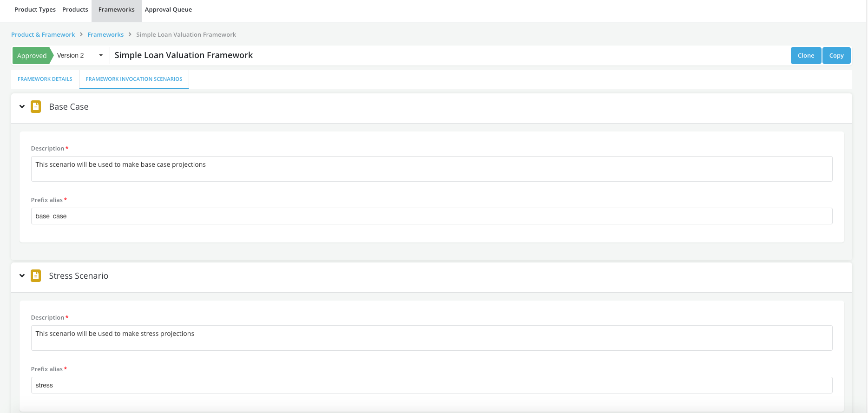Collapse the Base Case section
The image size is (868, 413).
coord(22,107)
